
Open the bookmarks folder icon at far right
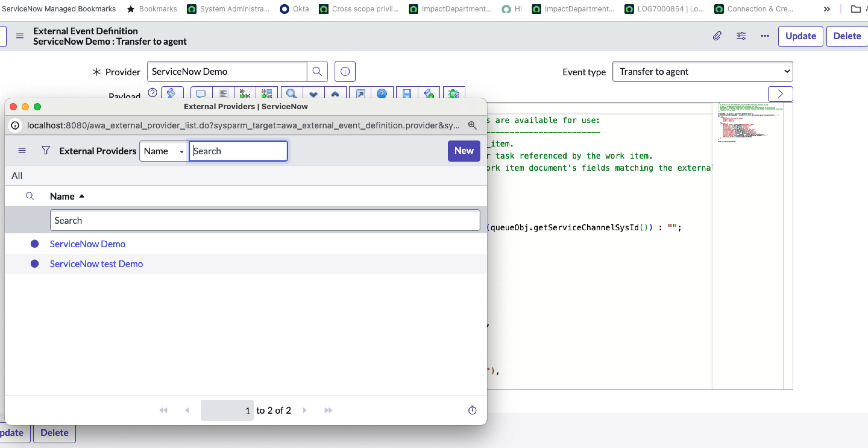pos(856,9)
